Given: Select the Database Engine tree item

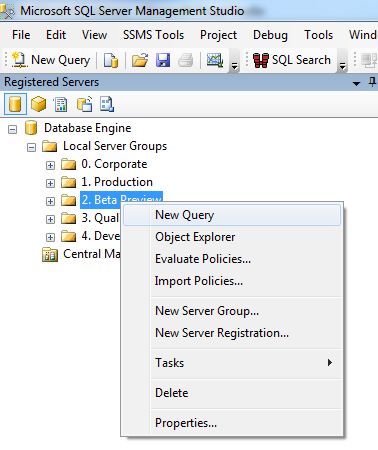Looking at the screenshot, I should click(87, 128).
